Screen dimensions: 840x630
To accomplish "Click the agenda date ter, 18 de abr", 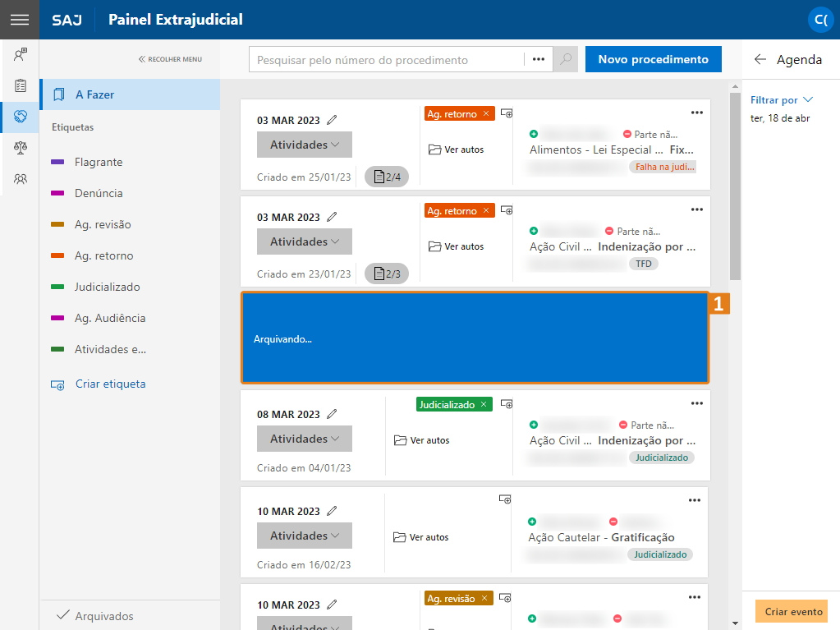I will 780,118.
